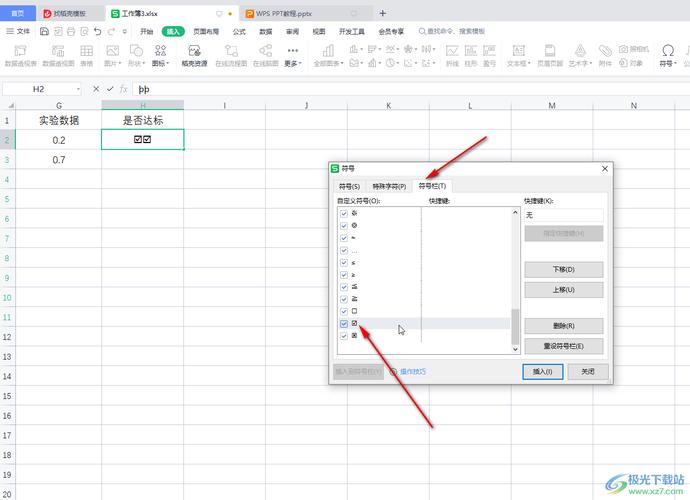Cancel formula bar entry with X icon
Viewport: 690px width, 500px height.
pyautogui.click(x=96, y=89)
